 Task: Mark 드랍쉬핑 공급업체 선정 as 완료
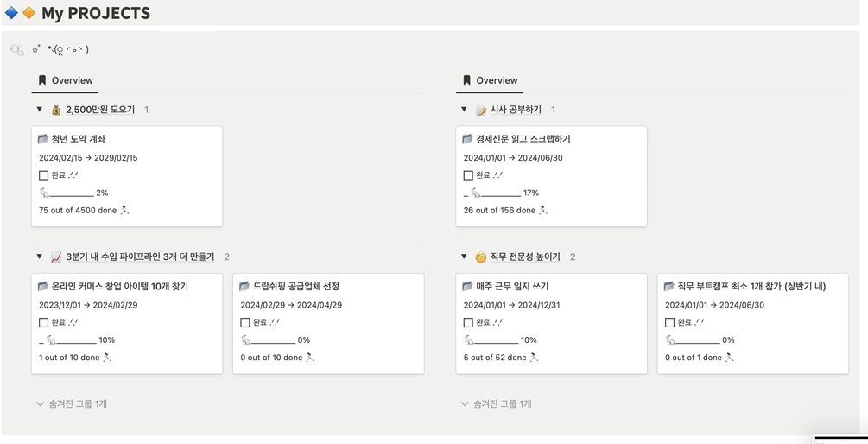pos(245,323)
